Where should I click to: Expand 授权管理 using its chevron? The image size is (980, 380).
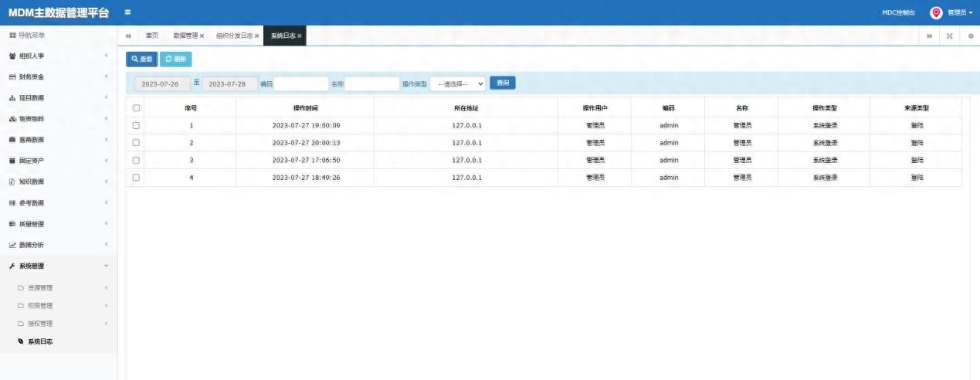pyautogui.click(x=106, y=323)
